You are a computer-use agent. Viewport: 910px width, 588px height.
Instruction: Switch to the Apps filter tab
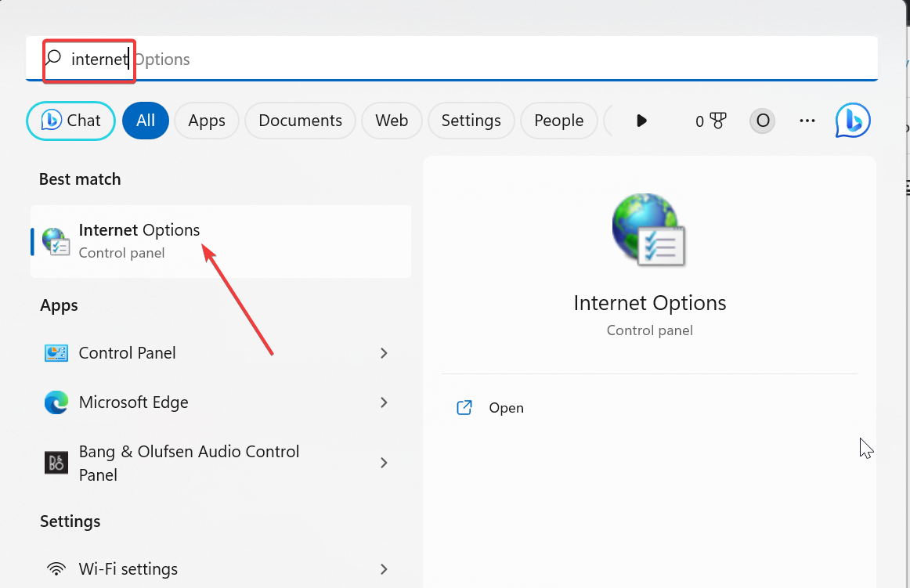tap(207, 121)
